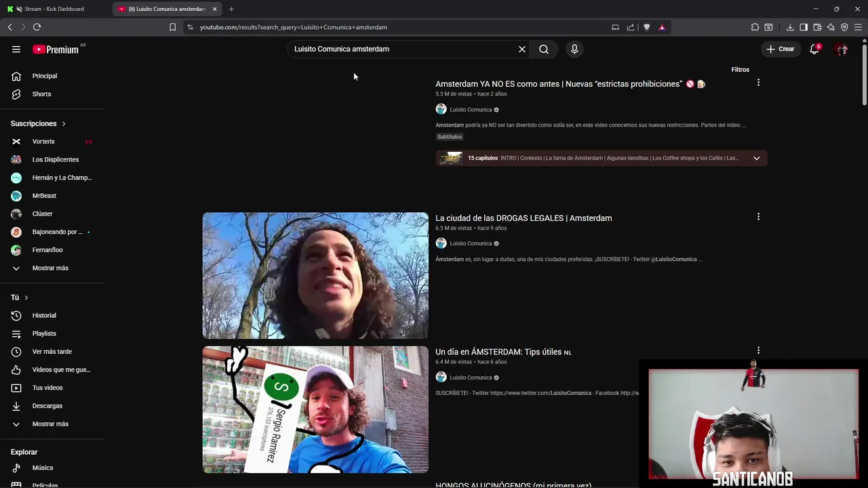This screenshot has width=868, height=488.
Task: Focus the YouTube search input field
Action: [403, 49]
